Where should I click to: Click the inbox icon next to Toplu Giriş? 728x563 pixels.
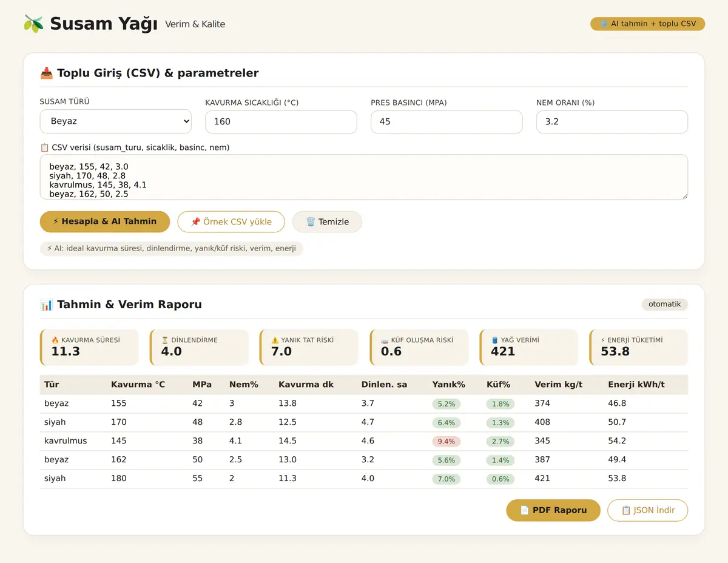pyautogui.click(x=46, y=73)
